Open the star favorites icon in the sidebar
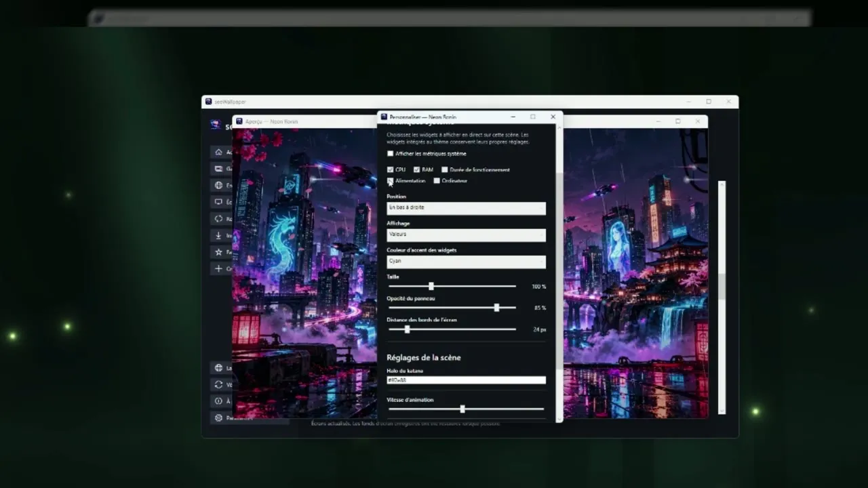This screenshot has width=868, height=488. click(x=218, y=251)
